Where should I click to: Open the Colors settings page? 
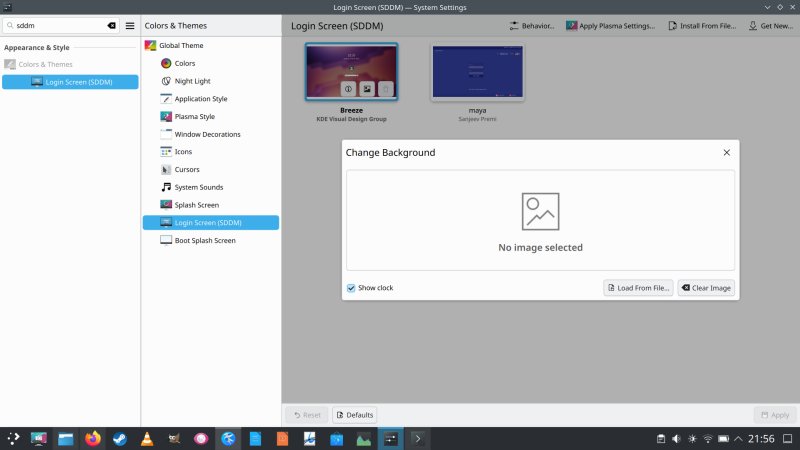pyautogui.click(x=211, y=63)
